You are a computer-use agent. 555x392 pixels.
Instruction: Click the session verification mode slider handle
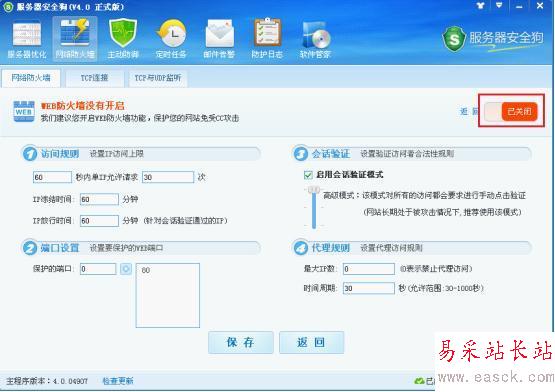pyautogui.click(x=314, y=190)
